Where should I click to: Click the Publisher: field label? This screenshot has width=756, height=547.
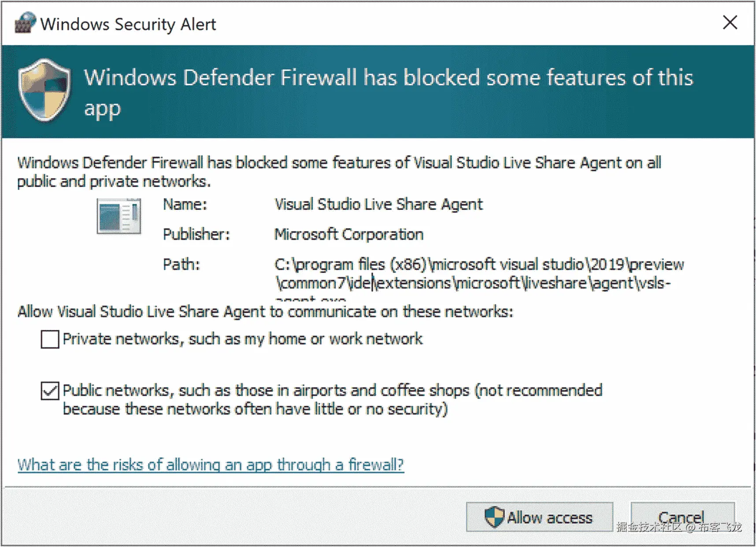coord(196,234)
